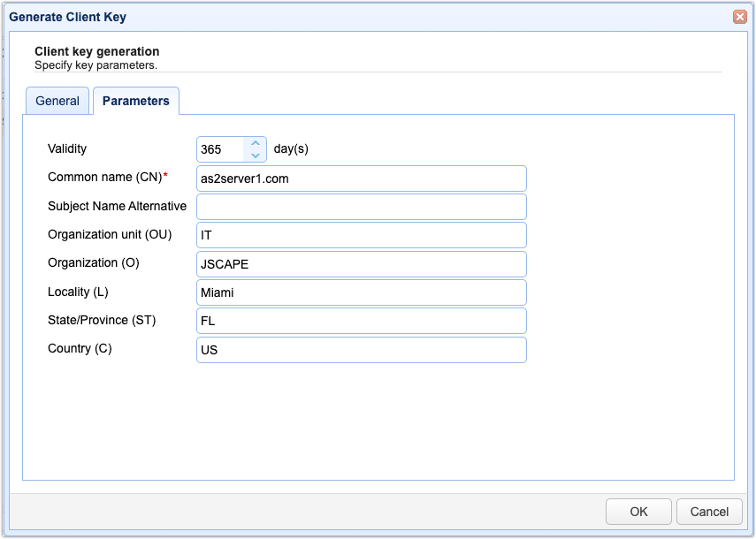
Task: Click the Common name (CN) label text
Action: tap(104, 177)
